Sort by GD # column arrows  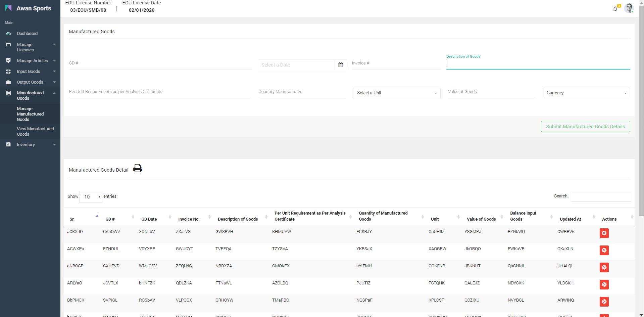133,217
